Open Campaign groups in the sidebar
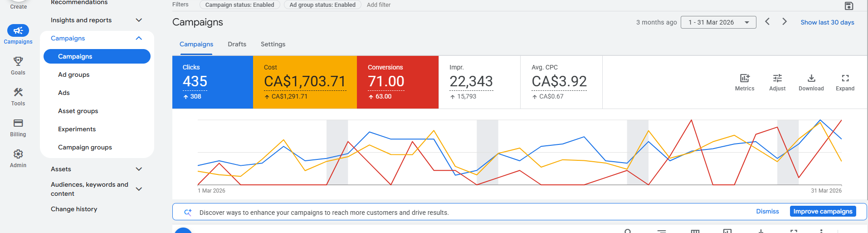 coord(85,147)
